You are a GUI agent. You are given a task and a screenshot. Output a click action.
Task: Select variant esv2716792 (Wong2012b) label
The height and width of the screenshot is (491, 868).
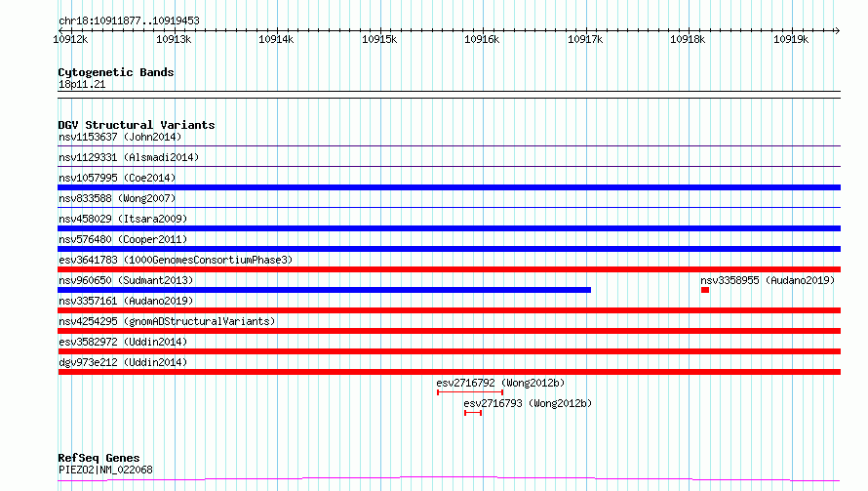tap(500, 383)
